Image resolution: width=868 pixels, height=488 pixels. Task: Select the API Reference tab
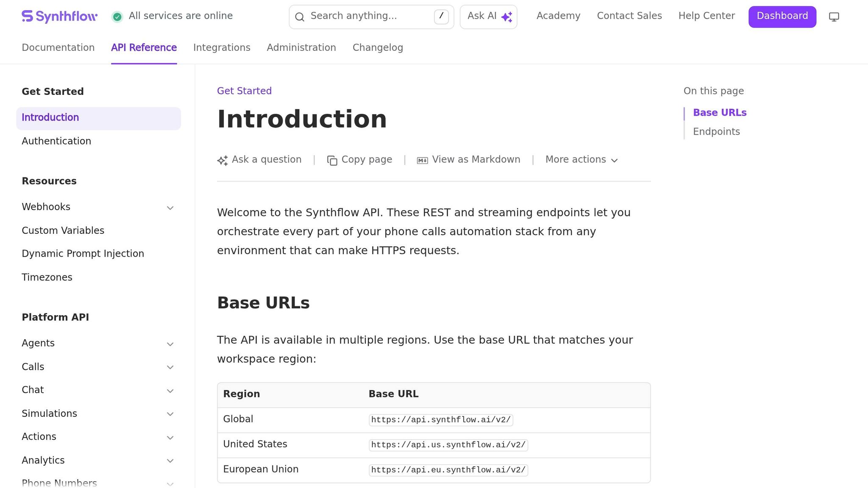click(144, 47)
